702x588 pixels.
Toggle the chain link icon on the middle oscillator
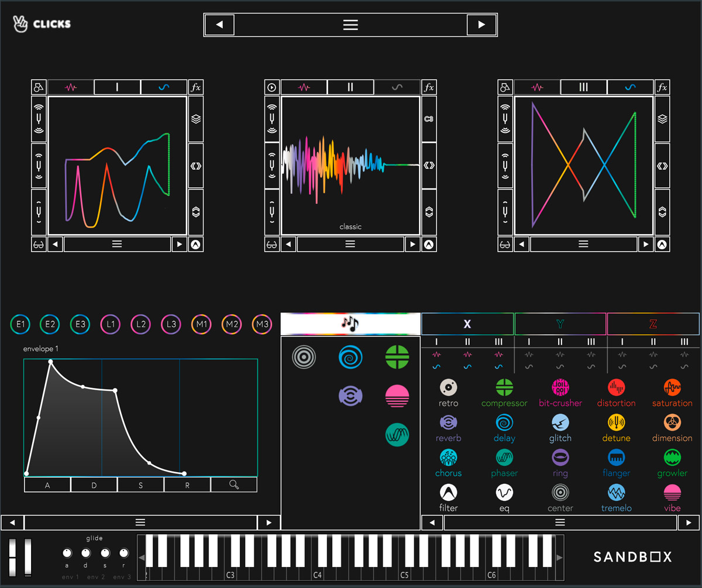[x=429, y=118]
